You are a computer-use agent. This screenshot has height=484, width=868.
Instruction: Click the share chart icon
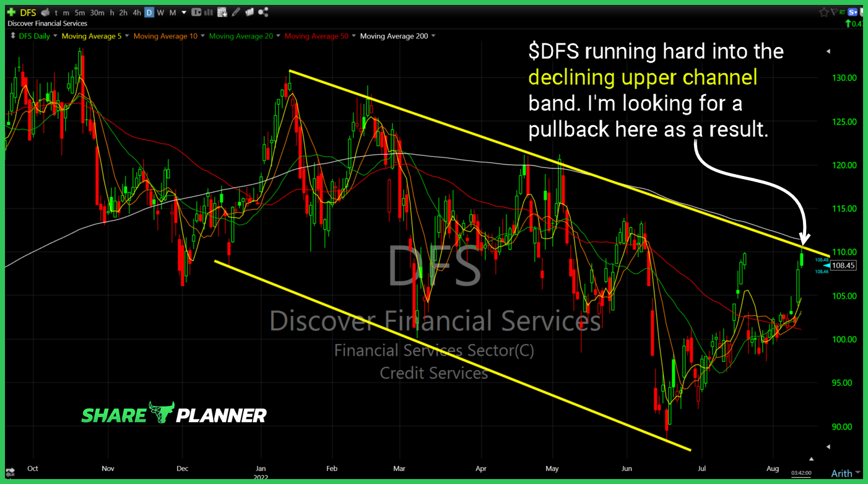point(263,12)
